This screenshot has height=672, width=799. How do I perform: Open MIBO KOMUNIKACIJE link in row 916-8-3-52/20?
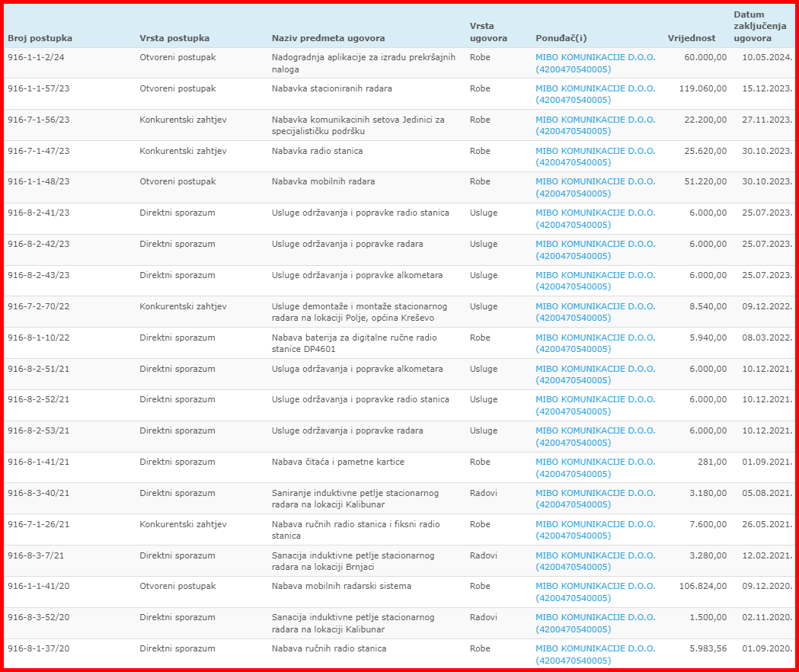coord(595,623)
